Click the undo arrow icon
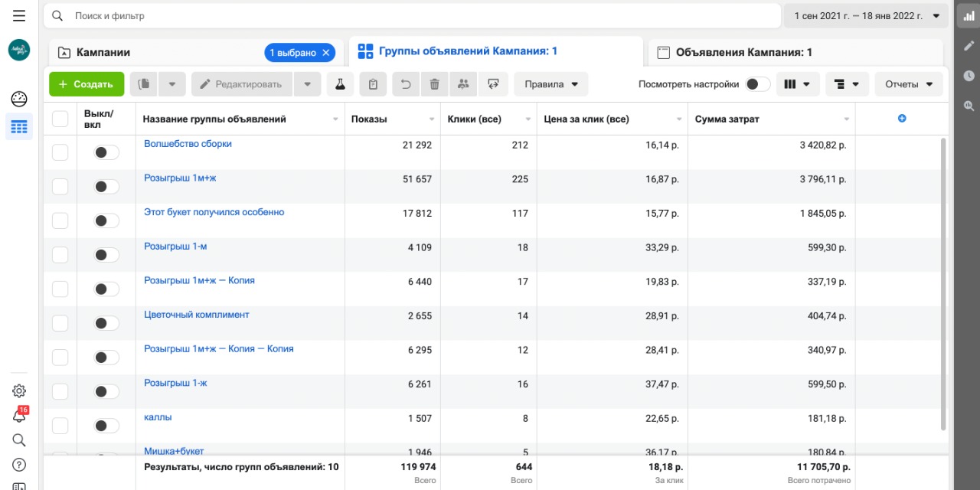The width and height of the screenshot is (980, 490). (x=406, y=84)
